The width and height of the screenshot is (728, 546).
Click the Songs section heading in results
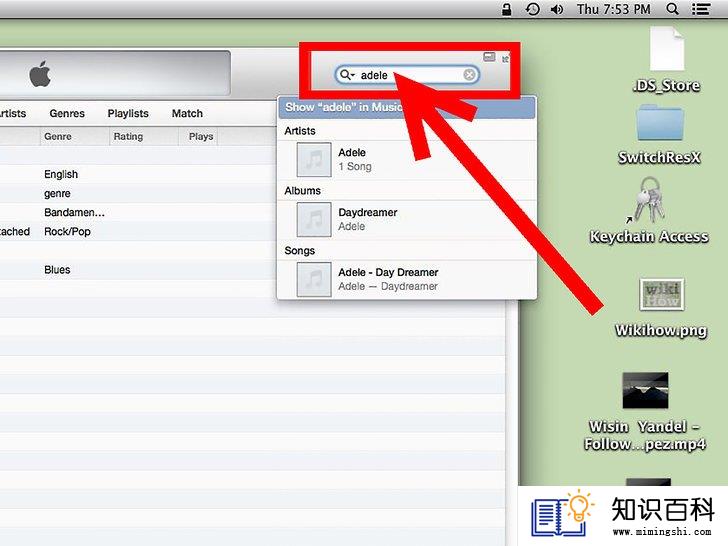(x=299, y=251)
